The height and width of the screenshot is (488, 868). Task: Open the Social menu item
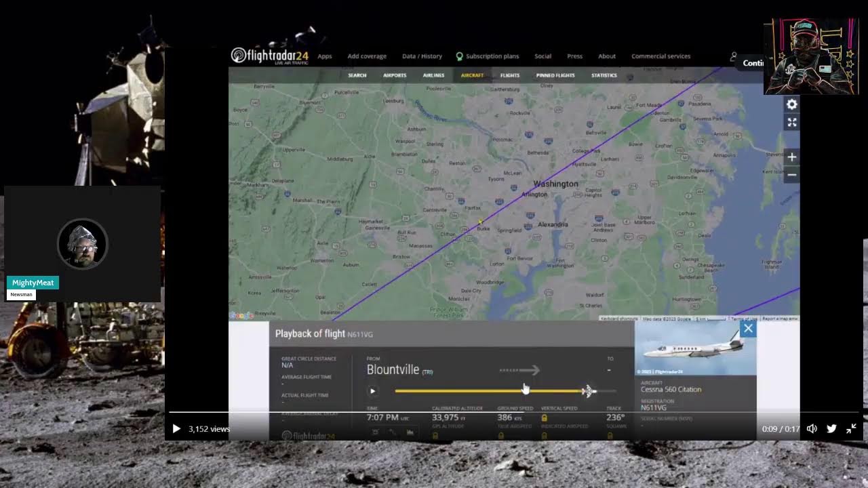pos(542,56)
